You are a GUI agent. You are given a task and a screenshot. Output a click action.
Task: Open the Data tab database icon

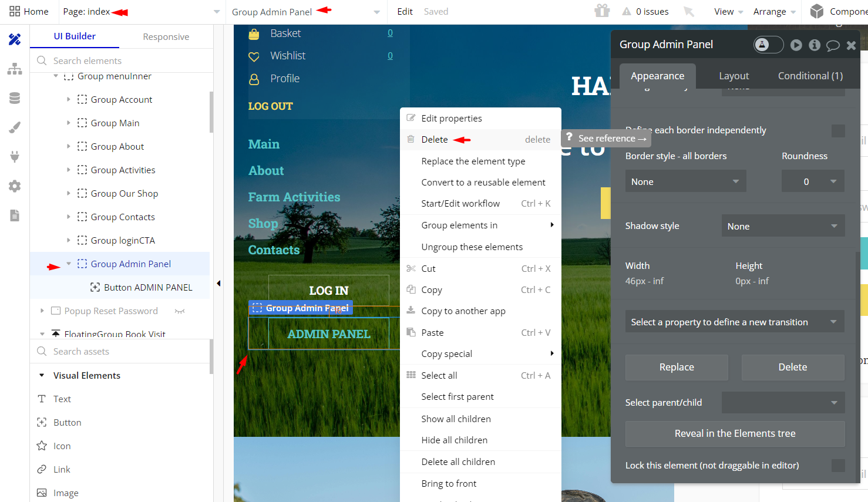coord(15,98)
